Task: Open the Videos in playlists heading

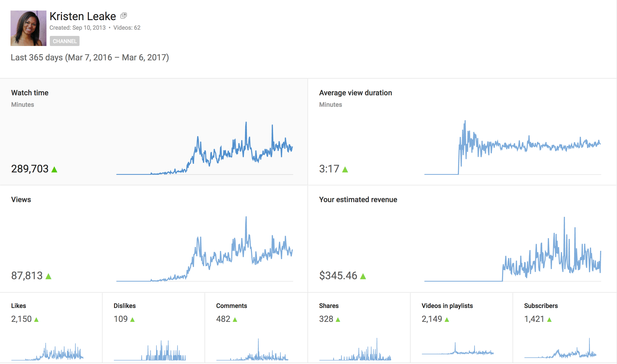Action: (447, 306)
